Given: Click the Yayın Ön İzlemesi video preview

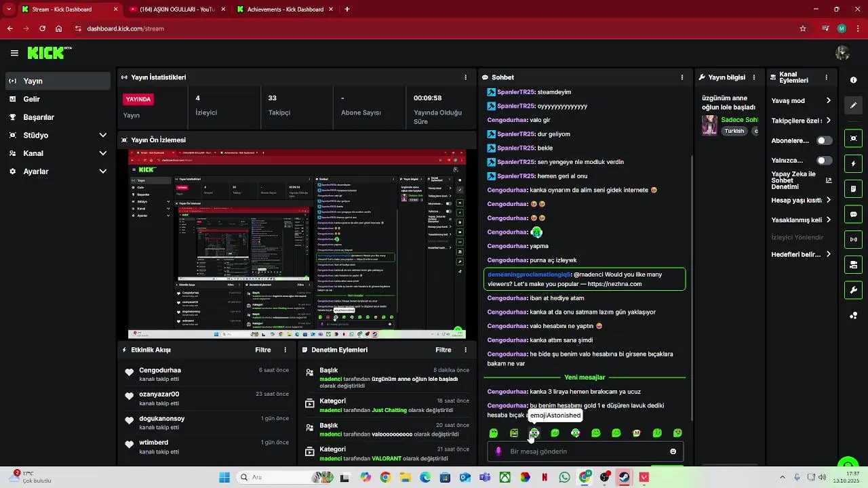Looking at the screenshot, I should (x=297, y=243).
